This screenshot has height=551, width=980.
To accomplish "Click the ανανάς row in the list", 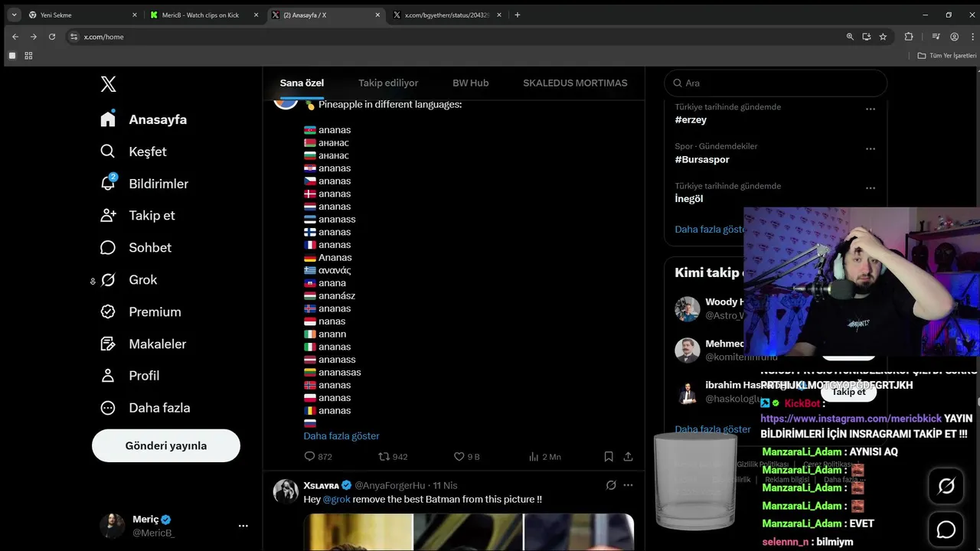I will click(327, 270).
